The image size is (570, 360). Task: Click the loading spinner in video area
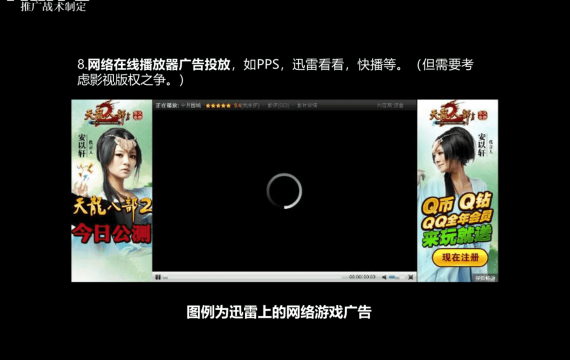pos(284,191)
